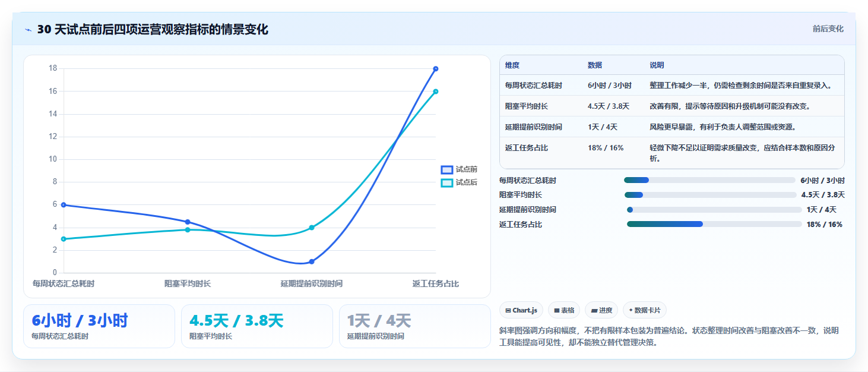This screenshot has height=372, width=868.
Task: Click table data cell 18% / 16%
Action: click(606, 148)
